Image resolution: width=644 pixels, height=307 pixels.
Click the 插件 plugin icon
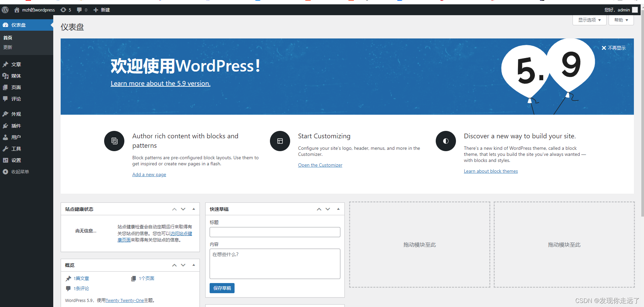pos(5,126)
